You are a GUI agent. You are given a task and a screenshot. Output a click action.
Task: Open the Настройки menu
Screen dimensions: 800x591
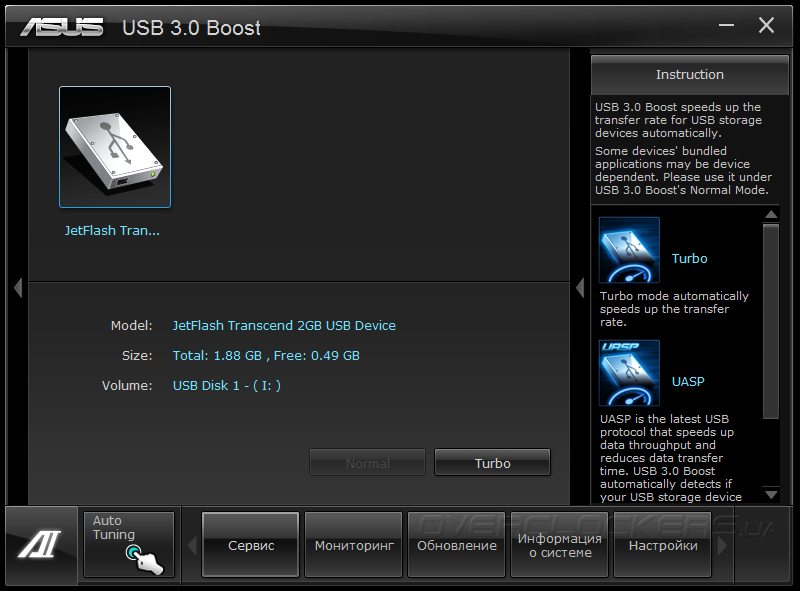[x=663, y=545]
